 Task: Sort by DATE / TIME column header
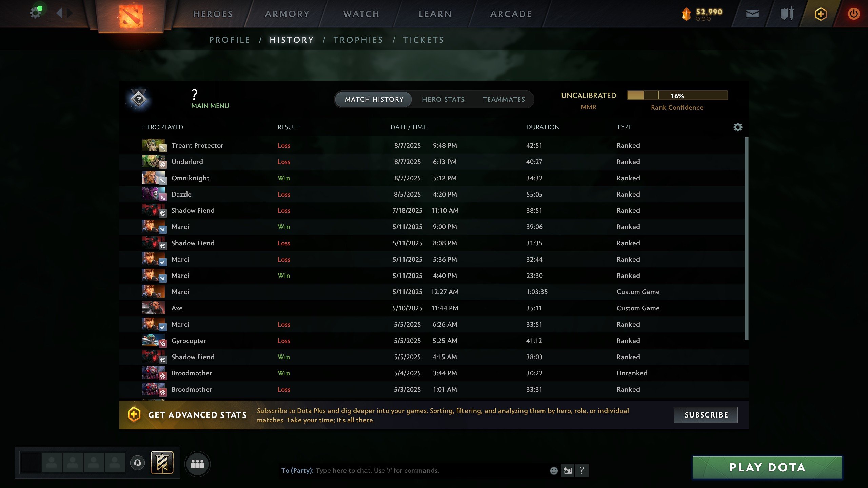coord(408,127)
